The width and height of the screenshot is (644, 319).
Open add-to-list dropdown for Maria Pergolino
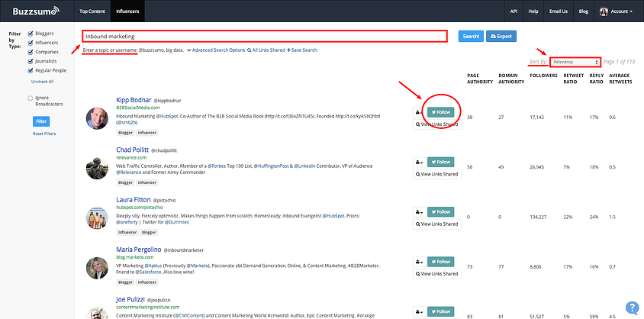[419, 262]
